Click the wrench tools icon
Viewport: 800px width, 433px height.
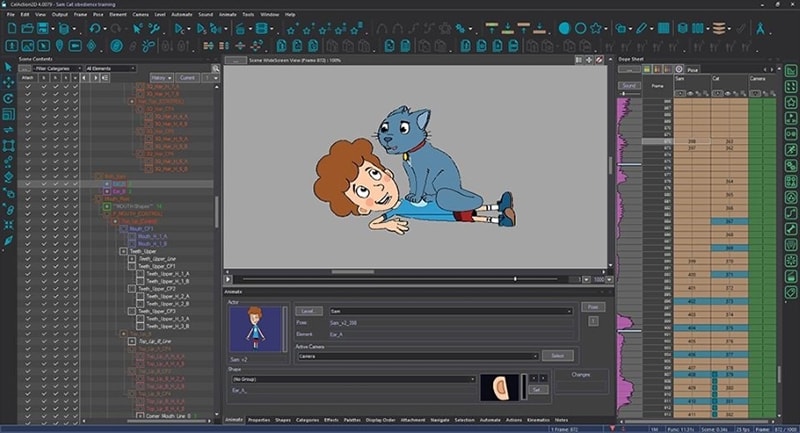pyautogui.click(x=154, y=29)
